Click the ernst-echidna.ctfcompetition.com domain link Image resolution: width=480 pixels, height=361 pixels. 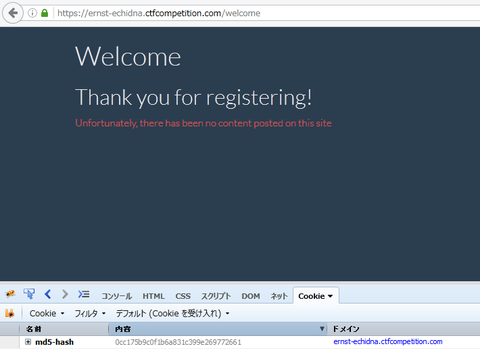click(x=388, y=342)
